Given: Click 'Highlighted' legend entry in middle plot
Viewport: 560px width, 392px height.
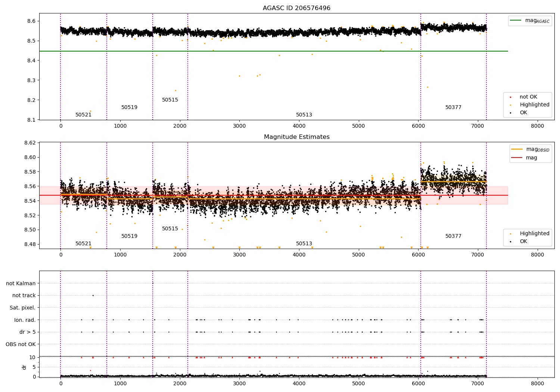Looking at the screenshot, I should (x=531, y=234).
